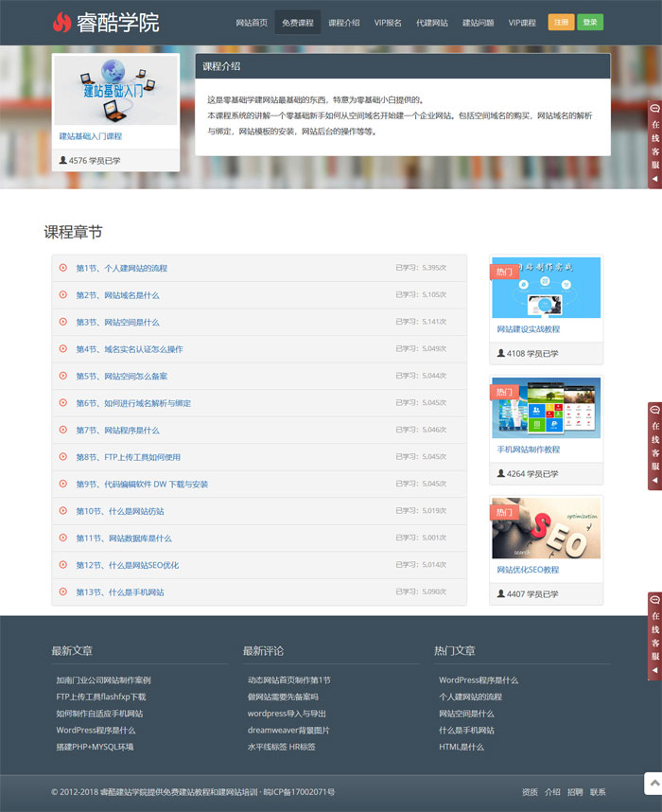
Task: Click the play icon beside 第13节、什么是手机网站
Action: click(x=63, y=591)
